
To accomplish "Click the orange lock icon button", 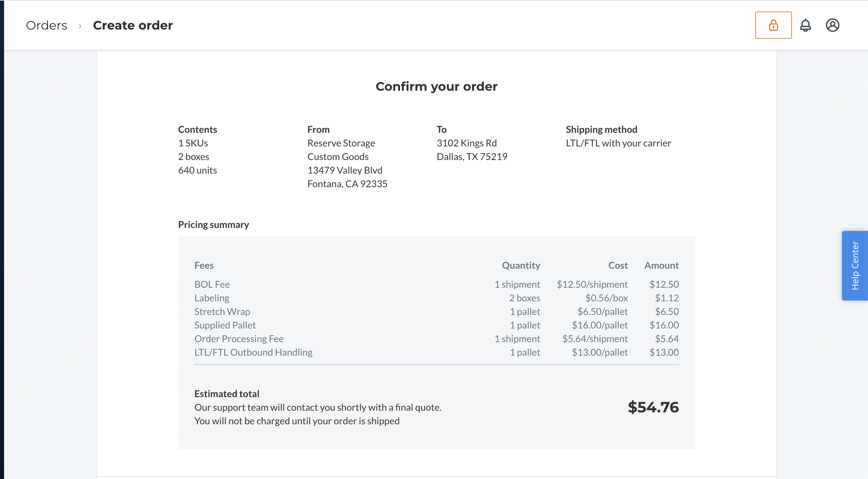I will pyautogui.click(x=773, y=25).
